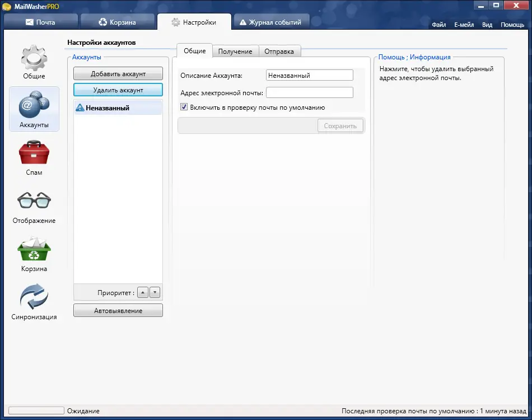The image size is (532, 420).
Task: Open the Файл menu
Action: [438, 25]
